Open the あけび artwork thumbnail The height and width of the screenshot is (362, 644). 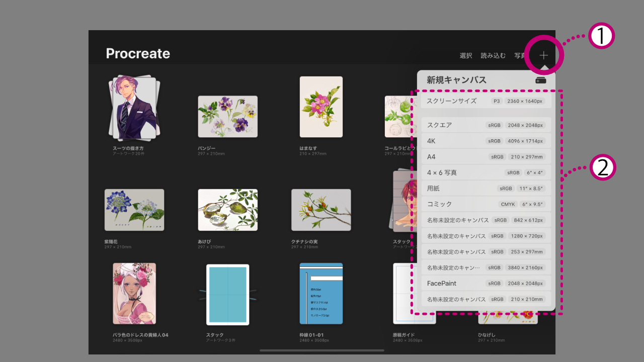pyautogui.click(x=227, y=210)
